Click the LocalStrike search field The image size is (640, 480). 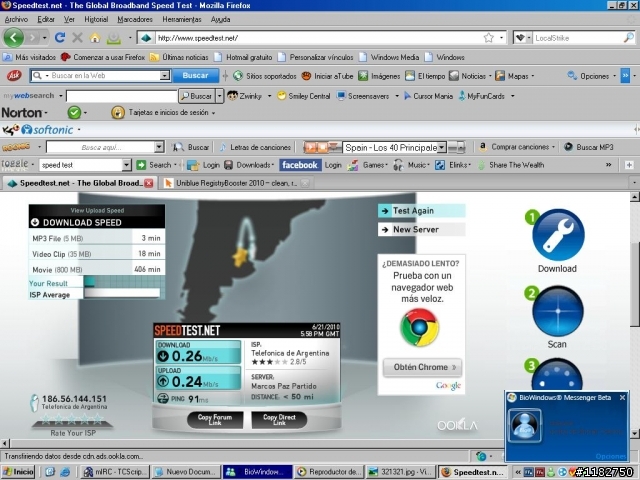[578, 38]
